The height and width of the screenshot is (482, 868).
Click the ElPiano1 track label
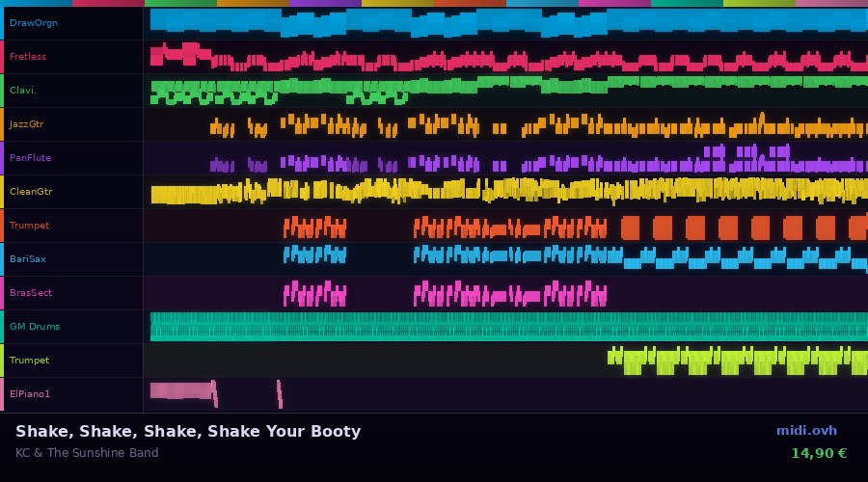pyautogui.click(x=30, y=394)
